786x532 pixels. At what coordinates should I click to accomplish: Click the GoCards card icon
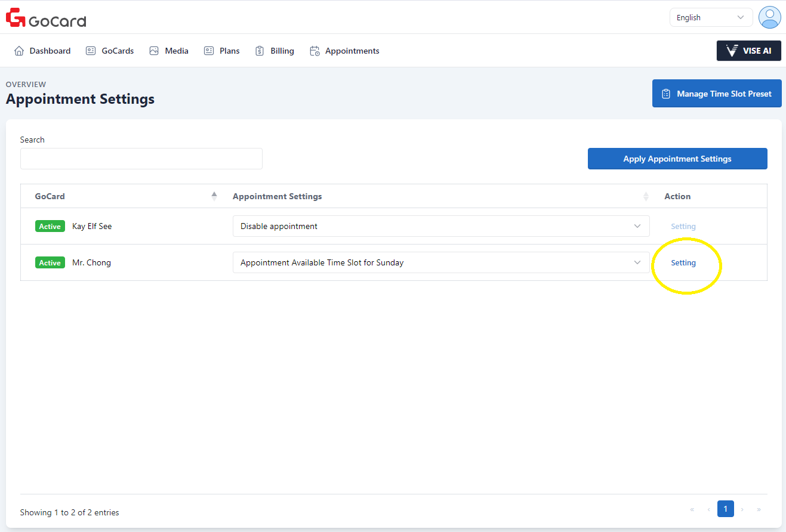click(x=91, y=51)
